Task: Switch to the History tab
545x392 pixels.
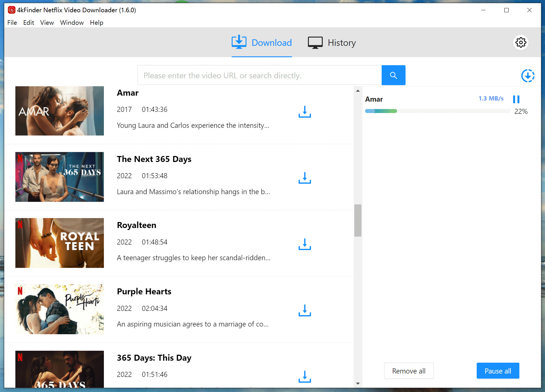Action: pos(332,43)
